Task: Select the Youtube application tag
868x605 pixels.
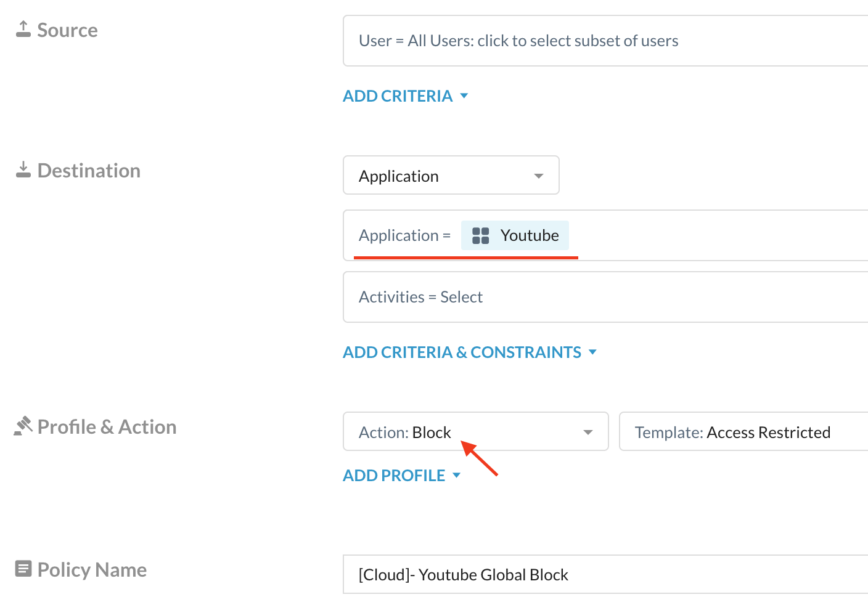Action: pos(515,235)
